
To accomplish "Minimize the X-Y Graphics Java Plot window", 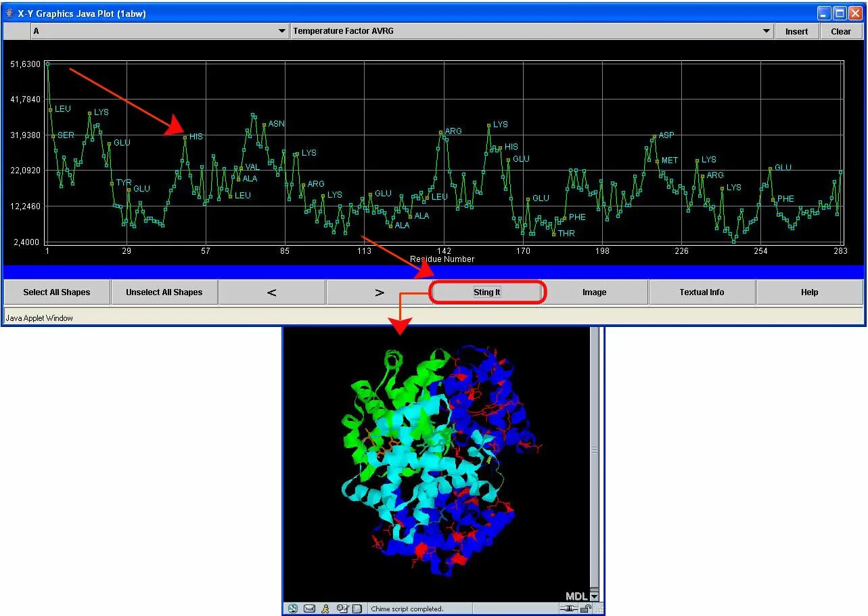I will pyautogui.click(x=824, y=13).
